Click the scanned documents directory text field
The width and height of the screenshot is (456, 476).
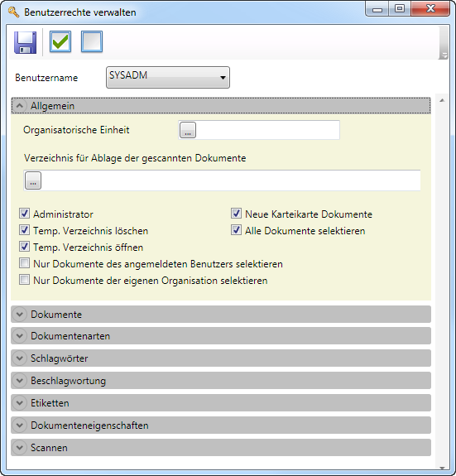[231, 180]
